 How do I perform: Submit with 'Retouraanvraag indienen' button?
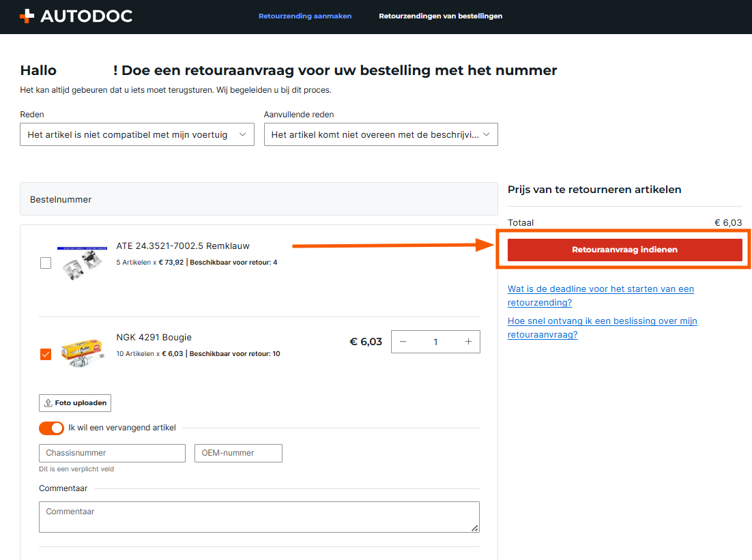(624, 250)
